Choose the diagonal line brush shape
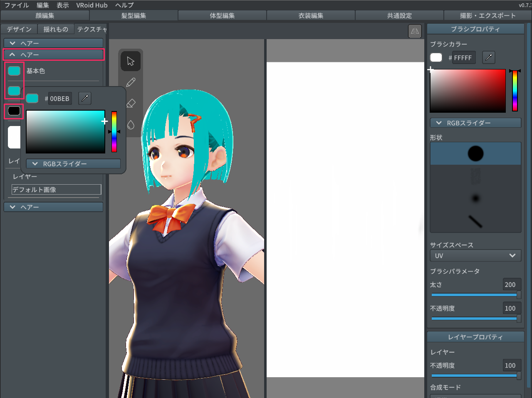Viewport: 532px width, 398px height. 475,221
